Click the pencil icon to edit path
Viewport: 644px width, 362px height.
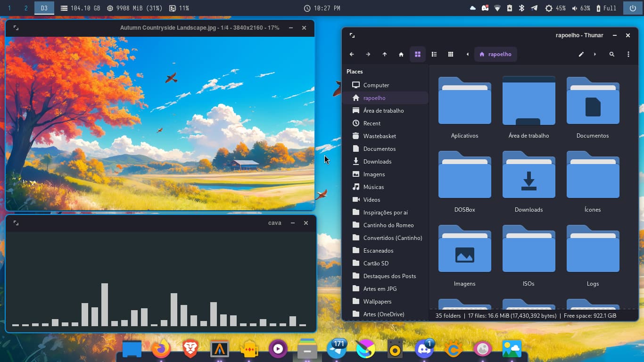coord(581,54)
